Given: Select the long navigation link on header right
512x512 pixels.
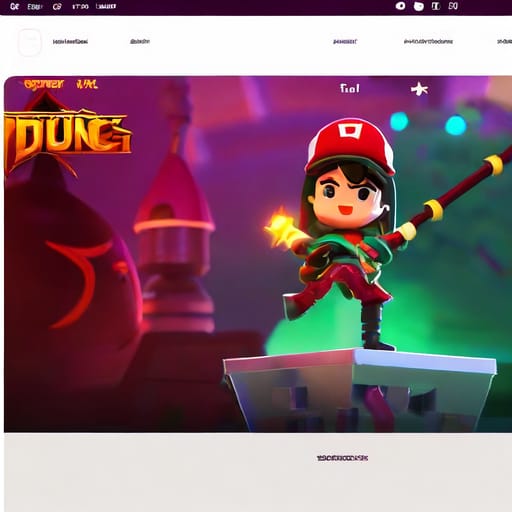Looking at the screenshot, I should tap(428, 42).
